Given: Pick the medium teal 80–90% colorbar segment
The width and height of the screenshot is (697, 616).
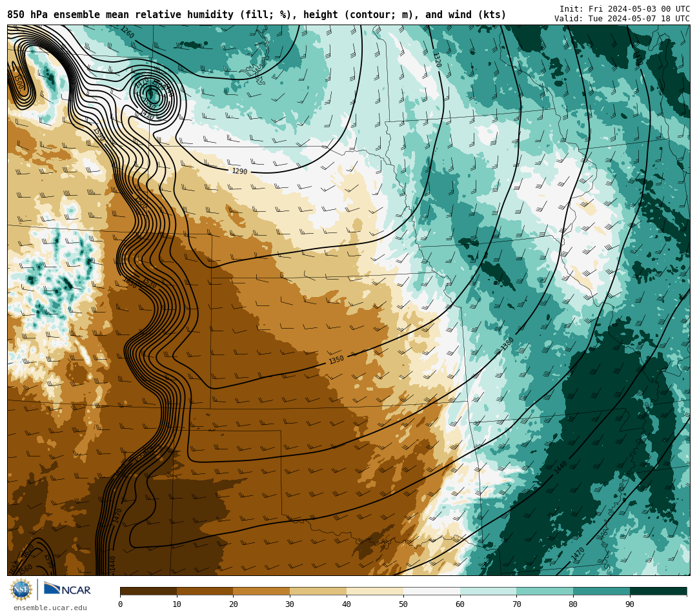Looking at the screenshot, I should (601, 591).
